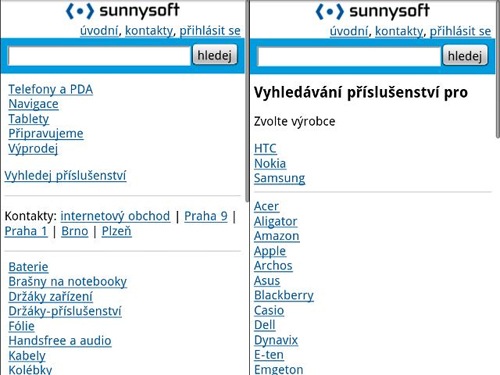
Task: Open Telefony a PDA category
Action: (x=51, y=89)
